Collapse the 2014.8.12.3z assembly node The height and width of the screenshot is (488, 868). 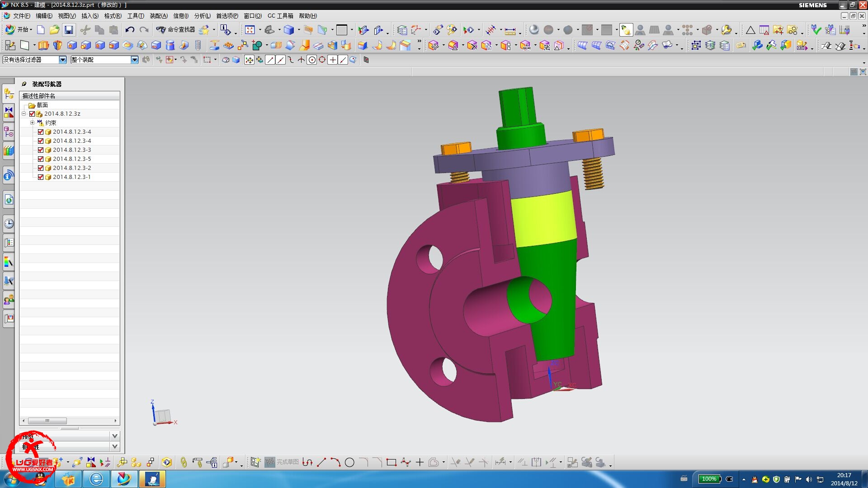pos(24,114)
